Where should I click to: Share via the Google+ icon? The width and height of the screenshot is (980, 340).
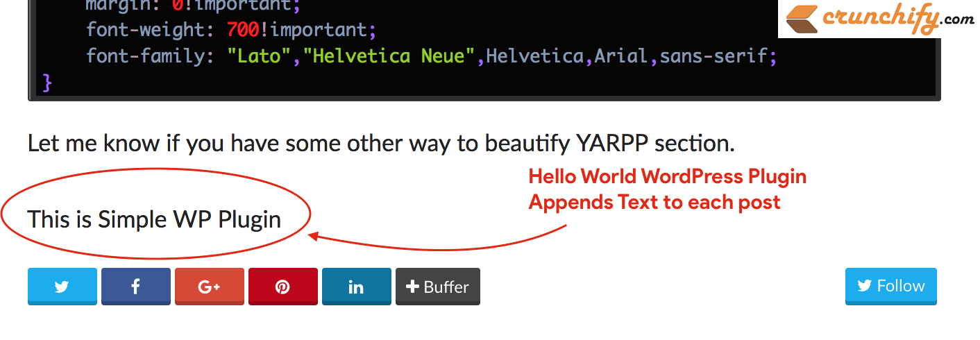click(x=209, y=287)
